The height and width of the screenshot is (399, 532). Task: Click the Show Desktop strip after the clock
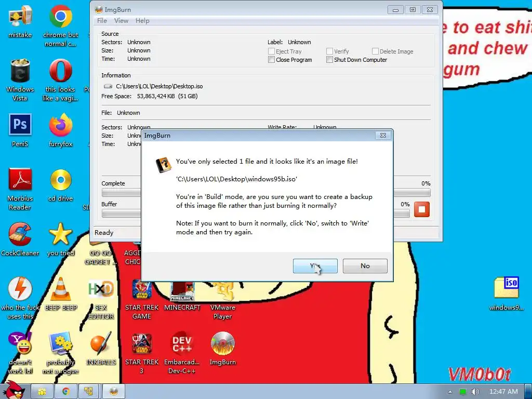(x=528, y=392)
